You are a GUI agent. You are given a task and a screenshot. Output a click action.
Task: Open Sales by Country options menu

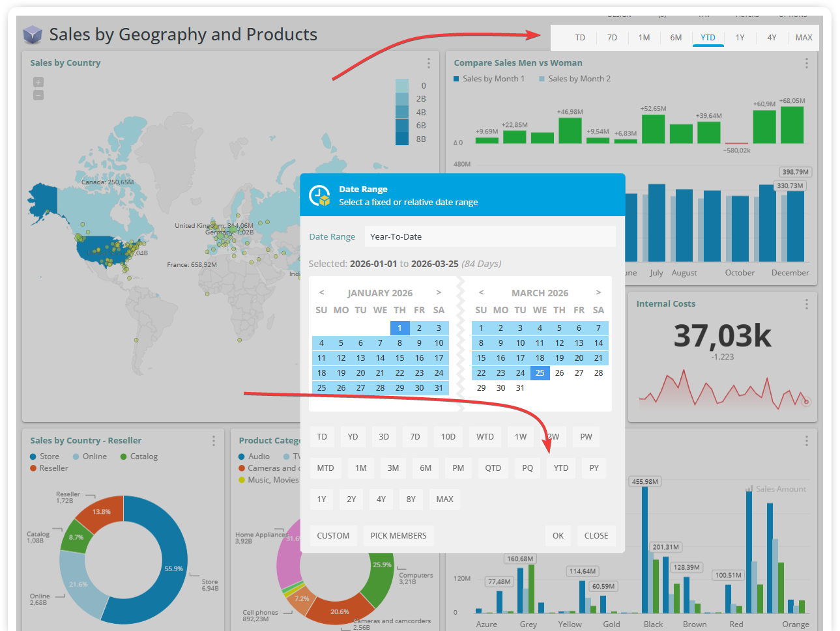pos(428,63)
